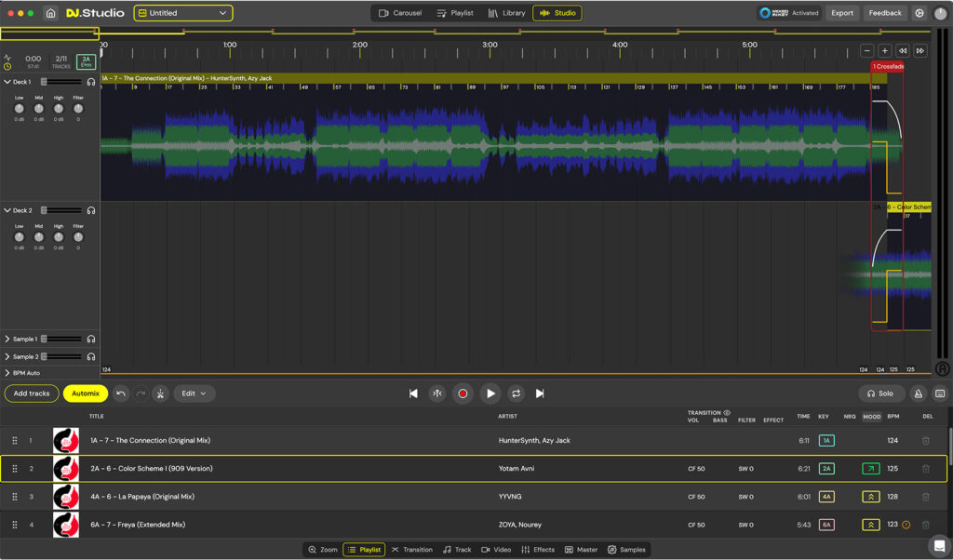This screenshot has width=953, height=560.
Task: Click Deck 1 Low EQ knob
Action: click(x=19, y=109)
